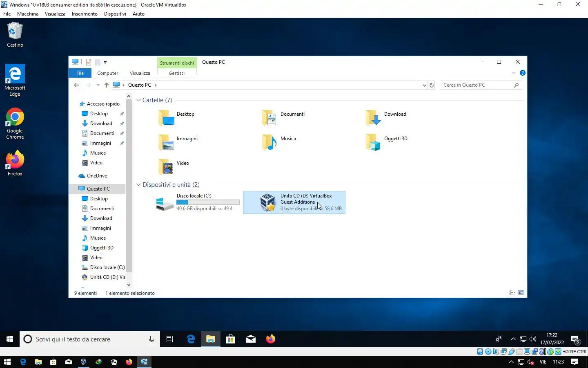Screen dimensions: 588x368
Task: Refresh the Questo PC address bar
Action: pyautogui.click(x=432, y=85)
